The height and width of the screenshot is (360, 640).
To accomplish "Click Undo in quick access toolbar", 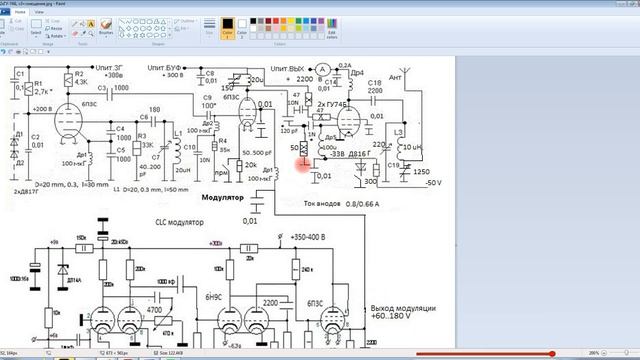I will click(x=3, y=52).
